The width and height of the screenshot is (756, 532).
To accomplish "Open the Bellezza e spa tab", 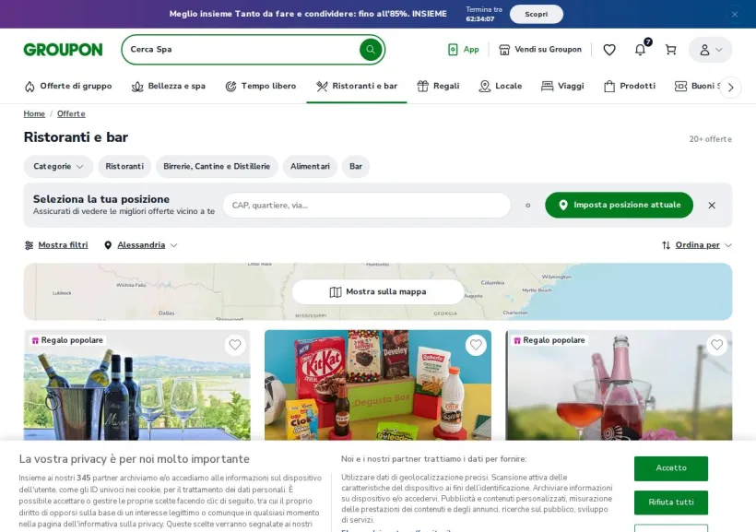I will 169,86.
